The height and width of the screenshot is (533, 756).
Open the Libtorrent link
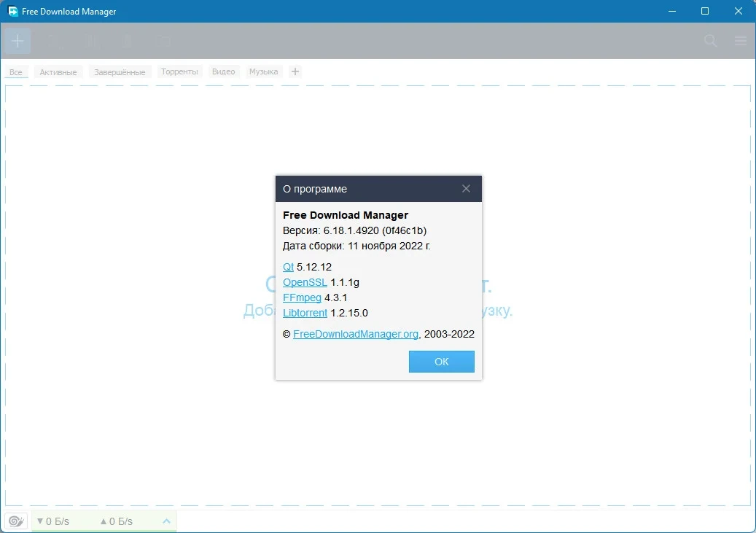pos(305,313)
